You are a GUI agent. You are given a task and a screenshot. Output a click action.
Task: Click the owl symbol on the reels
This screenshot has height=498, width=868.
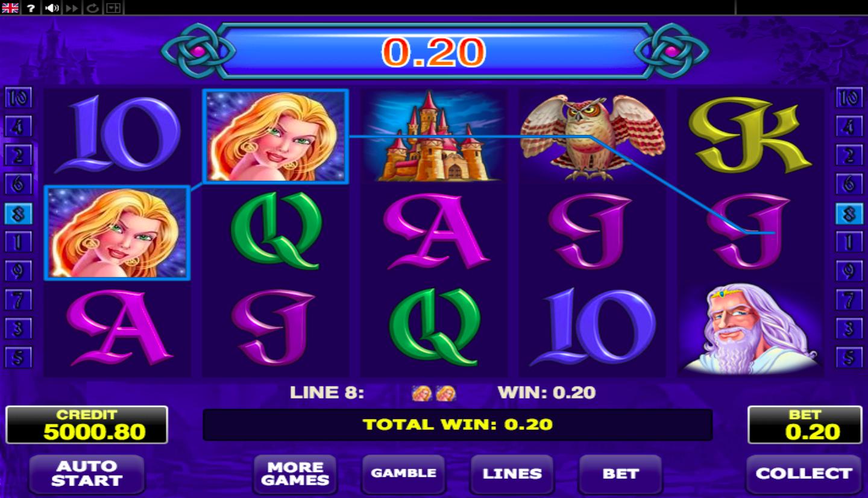593,136
